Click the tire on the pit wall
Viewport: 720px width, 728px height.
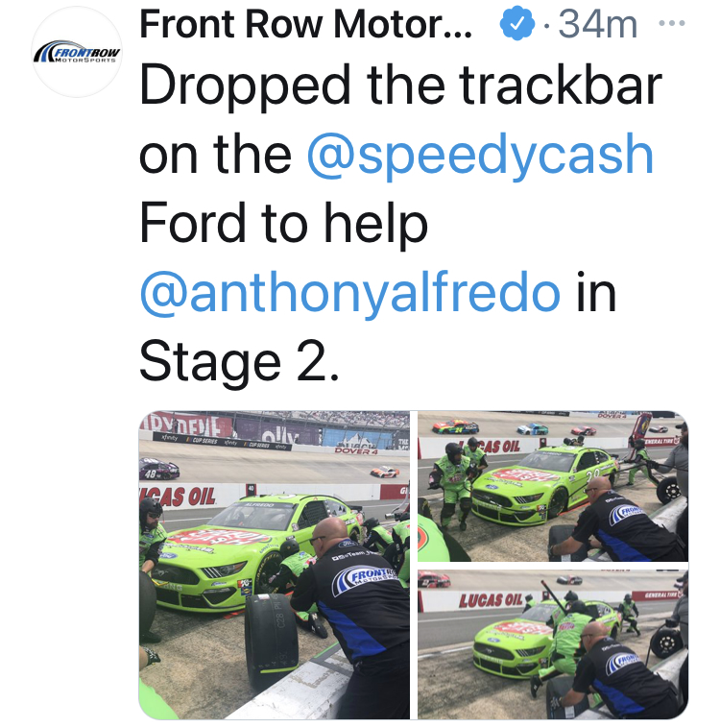[x=271, y=641]
